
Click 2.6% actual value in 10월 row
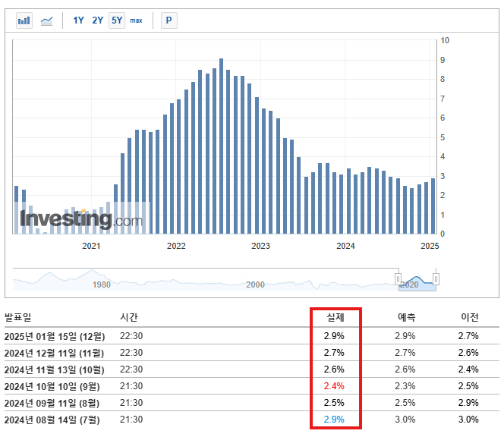[334, 369]
